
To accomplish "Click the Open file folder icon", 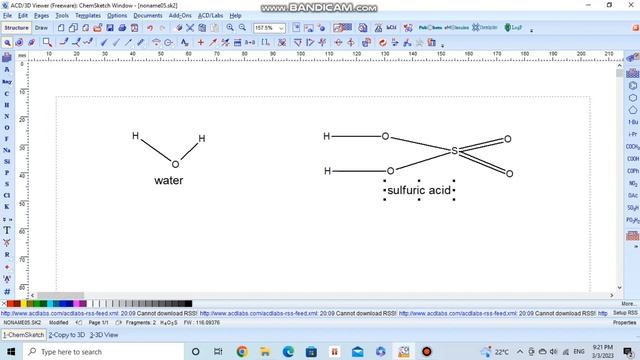I will (x=98, y=28).
